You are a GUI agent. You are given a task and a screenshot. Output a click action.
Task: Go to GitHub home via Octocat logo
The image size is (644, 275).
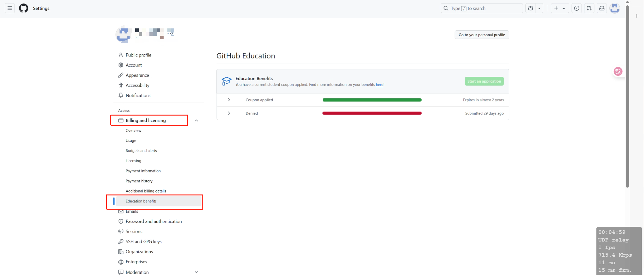click(x=24, y=8)
